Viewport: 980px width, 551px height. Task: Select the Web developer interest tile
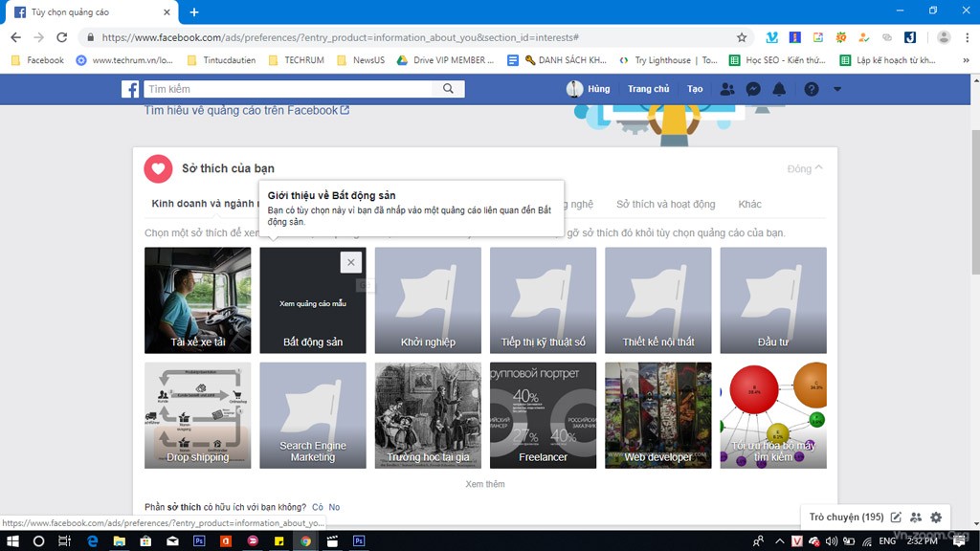[658, 415]
